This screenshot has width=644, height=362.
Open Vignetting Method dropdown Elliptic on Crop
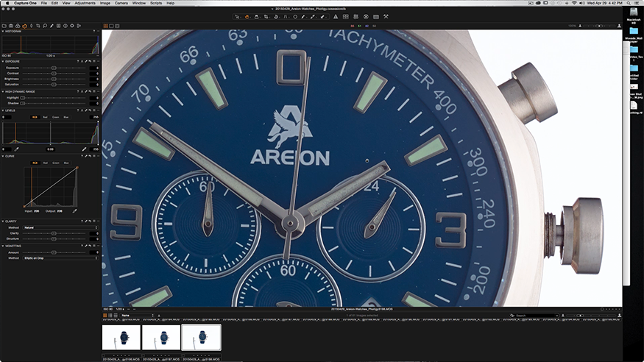[61, 258]
